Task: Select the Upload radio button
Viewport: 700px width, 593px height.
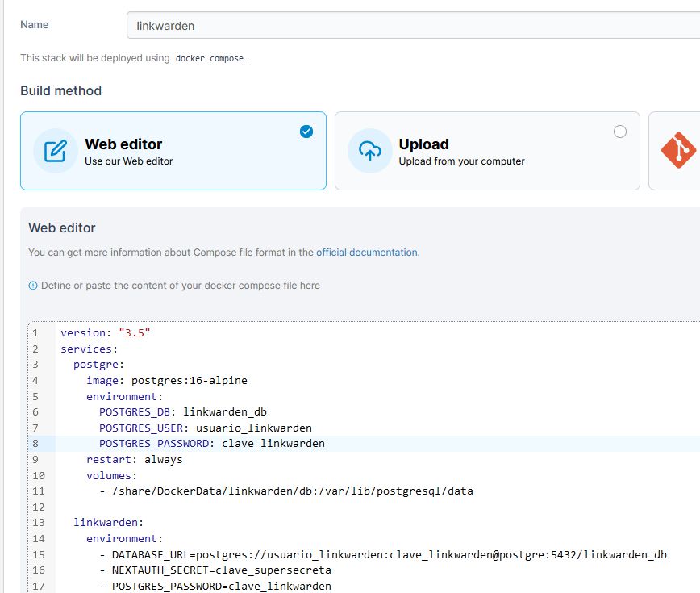Action: [619, 132]
